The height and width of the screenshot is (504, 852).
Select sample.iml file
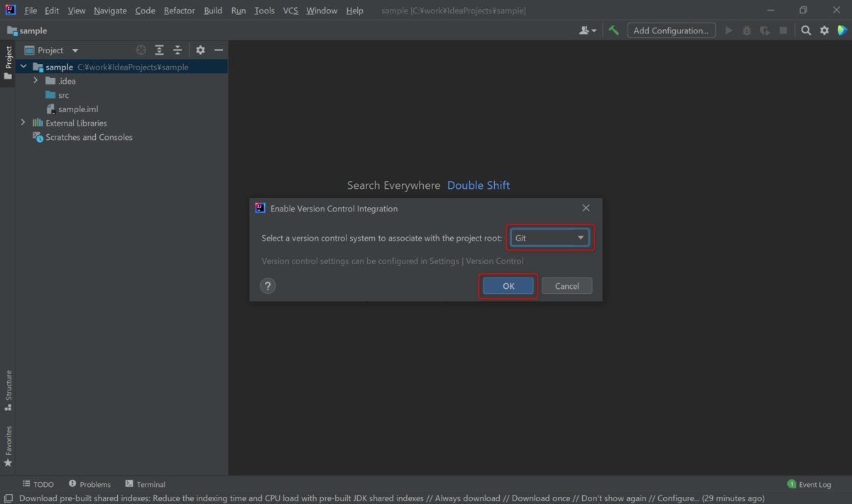click(72, 109)
